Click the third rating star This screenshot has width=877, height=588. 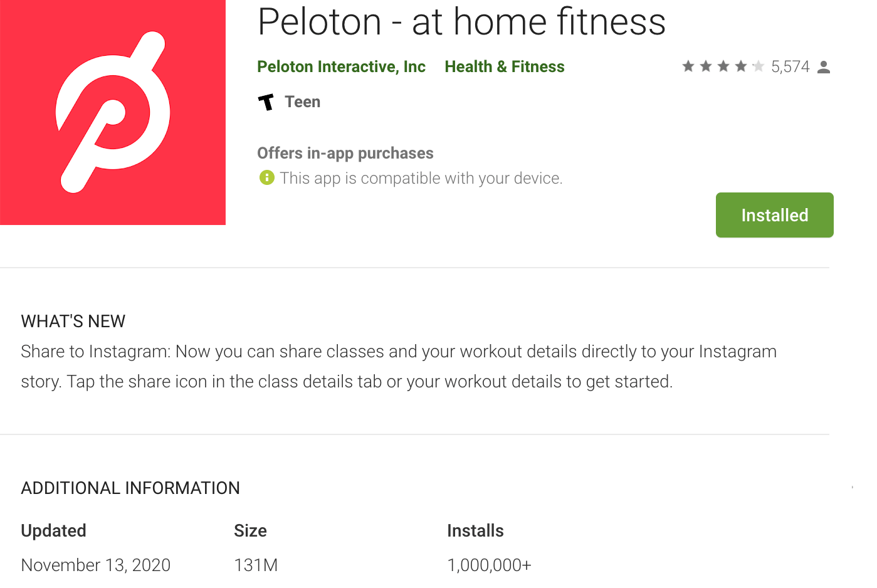[x=723, y=66]
